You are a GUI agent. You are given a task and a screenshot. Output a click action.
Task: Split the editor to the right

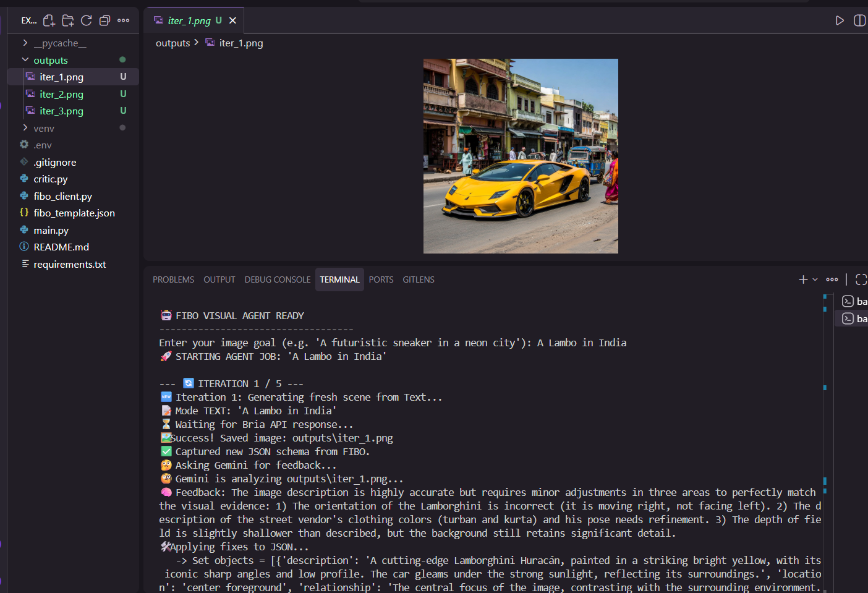click(859, 20)
